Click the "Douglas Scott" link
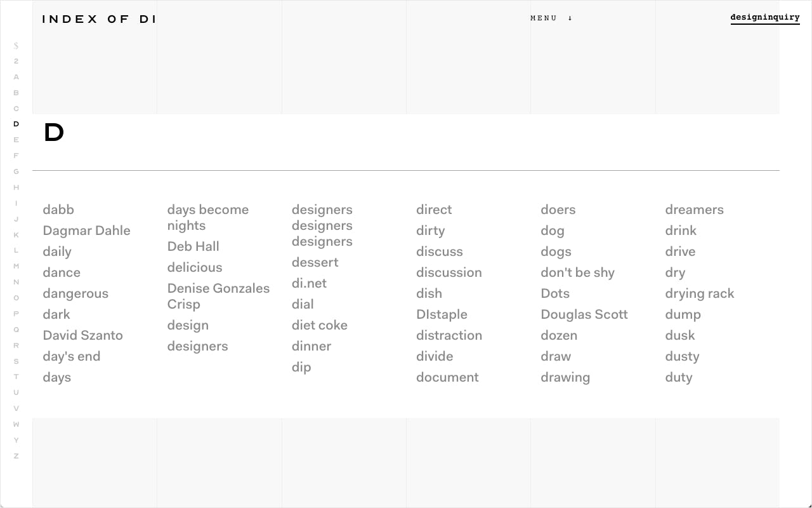The width and height of the screenshot is (812, 508). tap(584, 314)
